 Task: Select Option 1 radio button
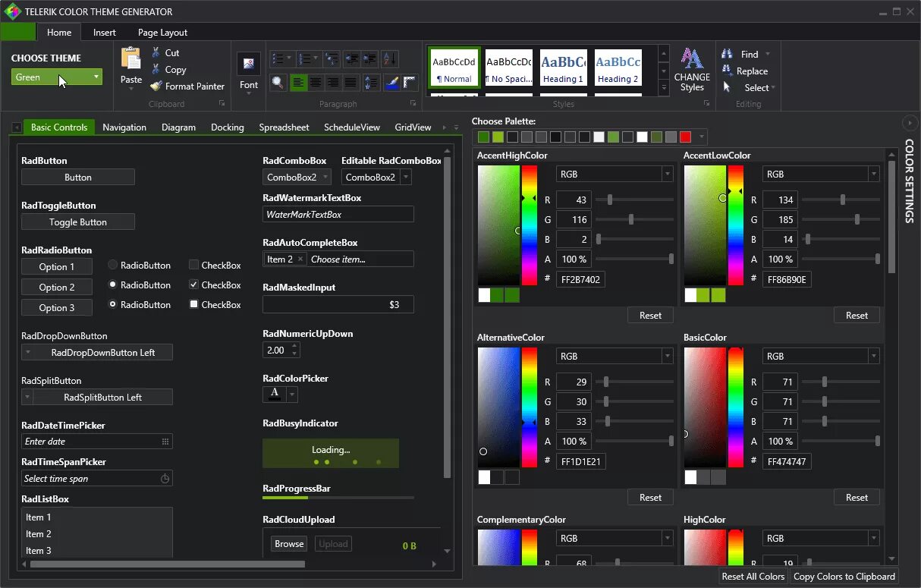click(x=57, y=266)
